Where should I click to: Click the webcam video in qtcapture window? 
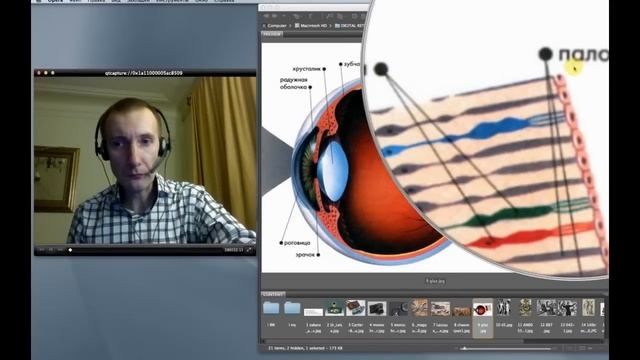[145, 160]
